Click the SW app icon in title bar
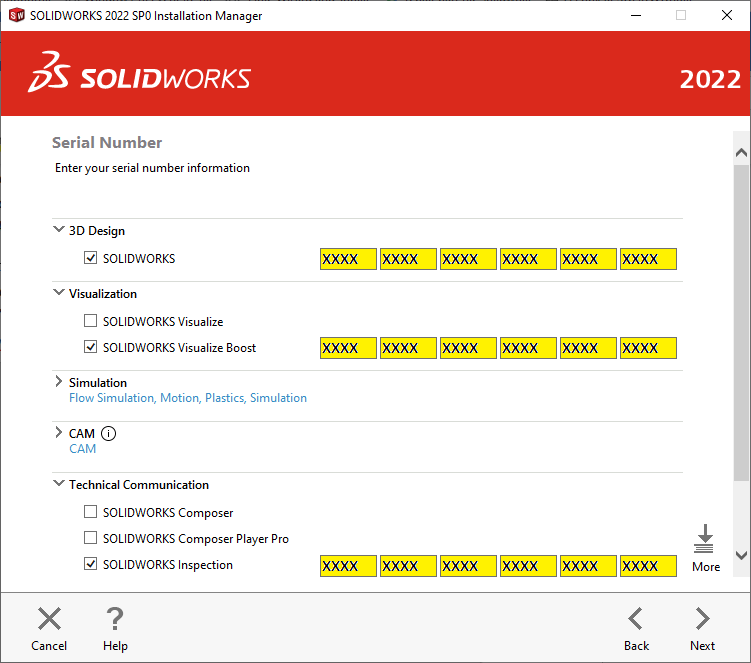 [16, 15]
